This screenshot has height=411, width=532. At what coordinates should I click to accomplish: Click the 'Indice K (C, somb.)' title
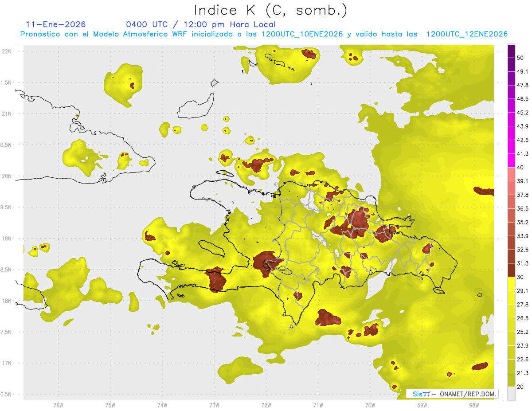pos(271,10)
